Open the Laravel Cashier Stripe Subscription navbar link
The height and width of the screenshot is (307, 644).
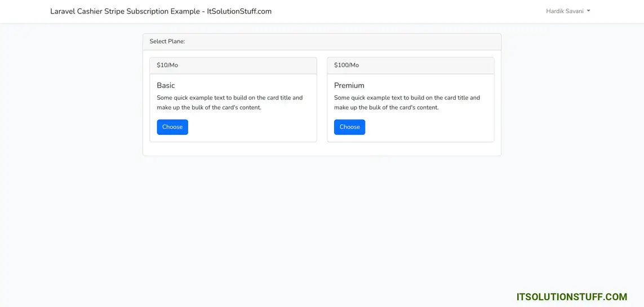coord(161,11)
